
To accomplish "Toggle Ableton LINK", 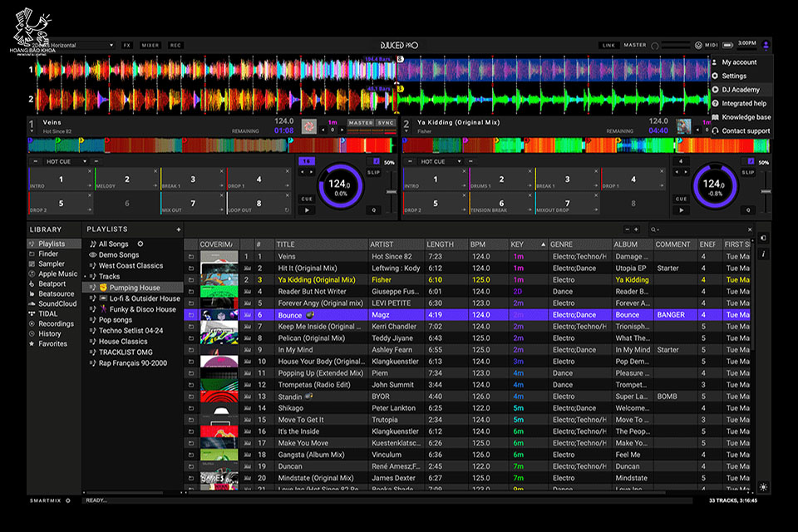I will click(x=608, y=46).
